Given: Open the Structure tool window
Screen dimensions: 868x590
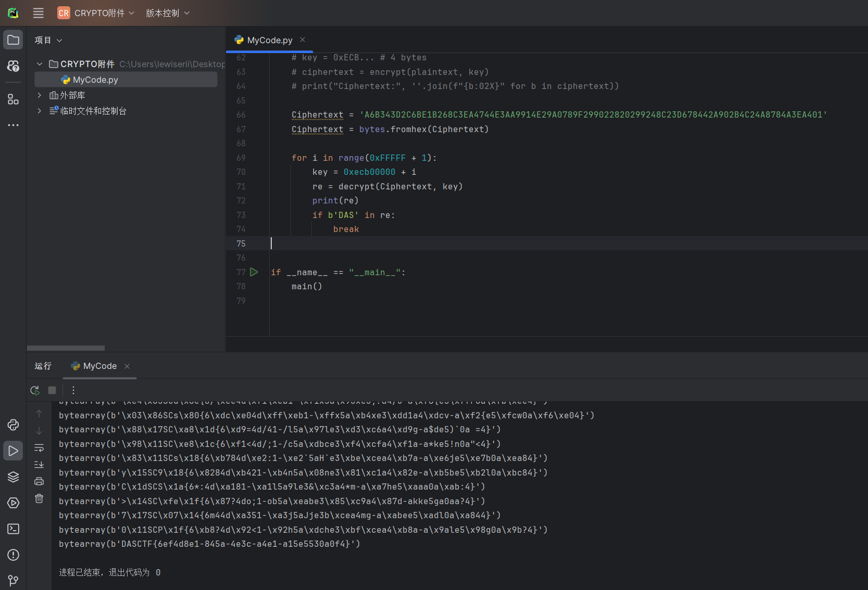Looking at the screenshot, I should (x=13, y=99).
